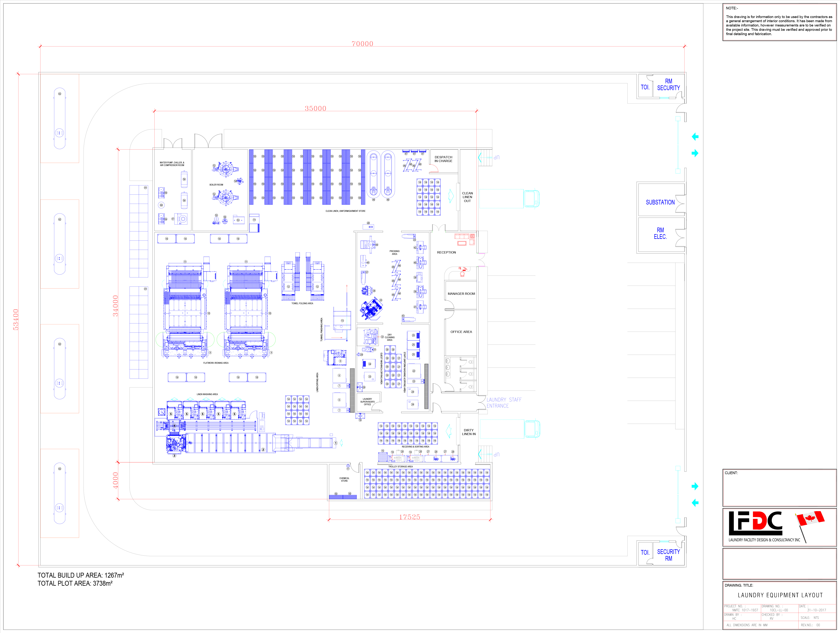Select the RM ELEC. room label

(660, 233)
